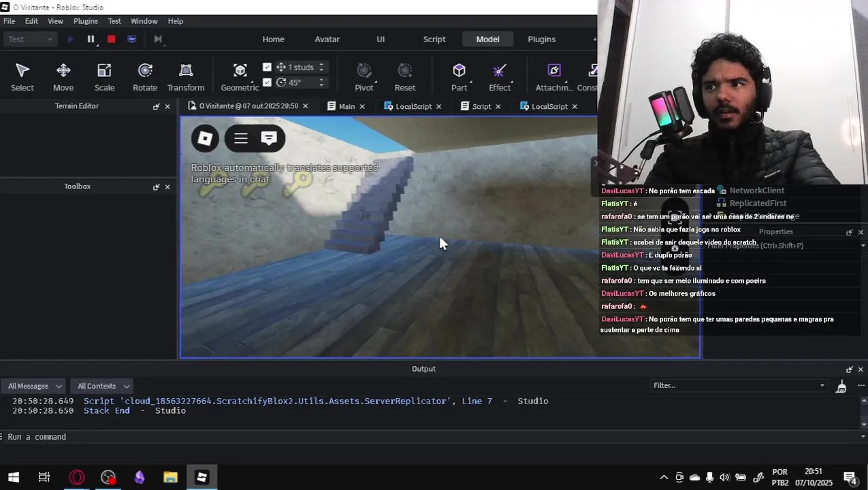
Task: Clear output with the broom icon
Action: coord(841,386)
